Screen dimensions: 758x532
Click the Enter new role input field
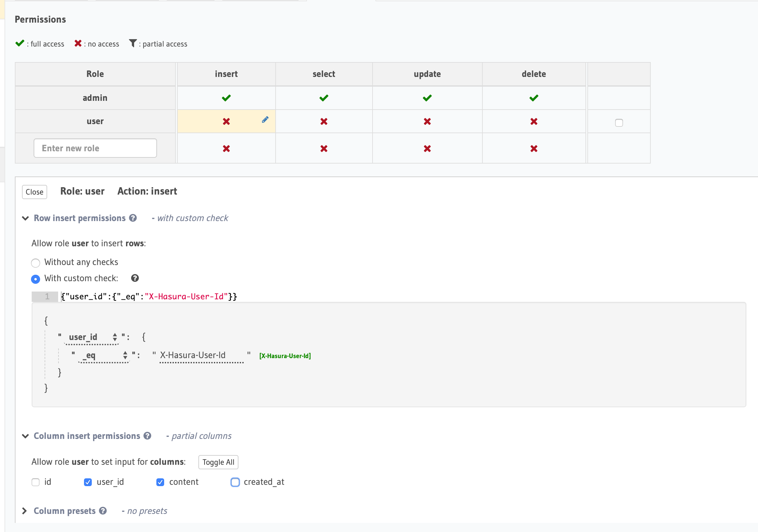point(95,148)
